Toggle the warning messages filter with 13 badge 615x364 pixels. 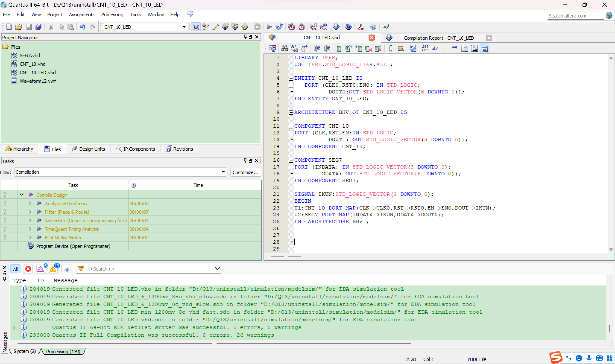(53, 269)
